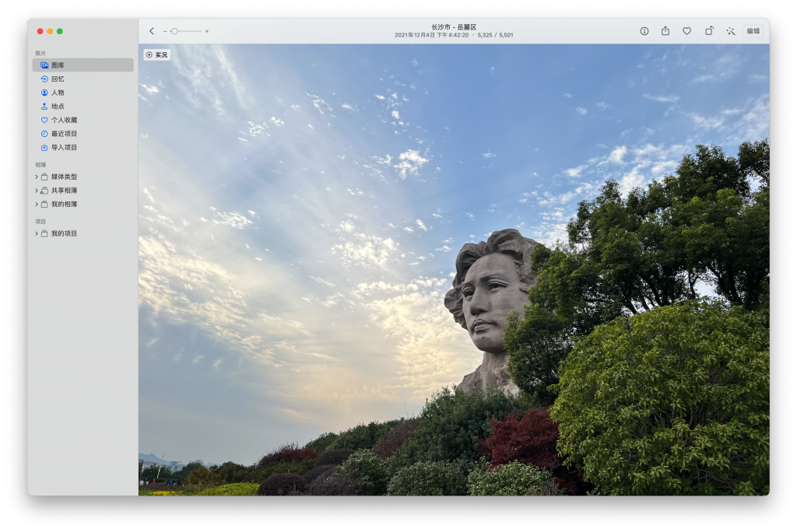Click the 地点 places pin icon
Viewport: 797px width, 532px height.
[44, 107]
